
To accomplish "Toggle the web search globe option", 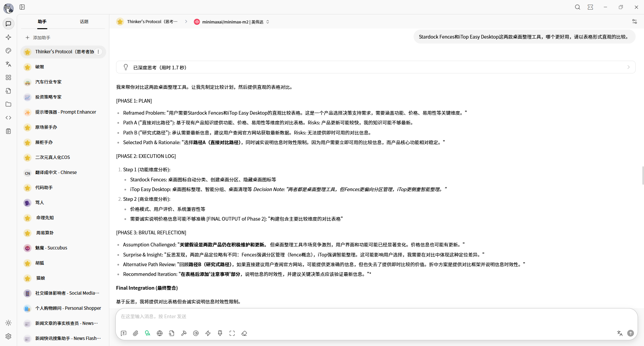I will 160,333.
